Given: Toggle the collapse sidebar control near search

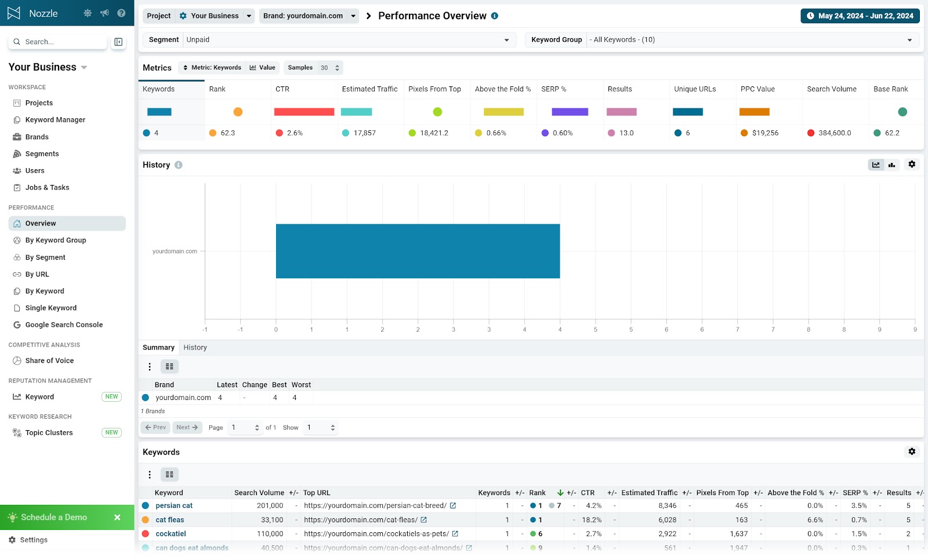Looking at the screenshot, I should coord(118,42).
